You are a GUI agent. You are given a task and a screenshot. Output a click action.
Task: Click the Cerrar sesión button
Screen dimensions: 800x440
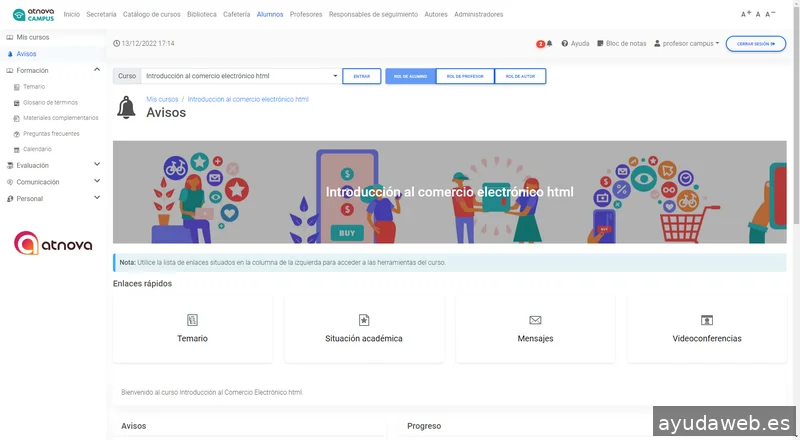[x=756, y=44]
